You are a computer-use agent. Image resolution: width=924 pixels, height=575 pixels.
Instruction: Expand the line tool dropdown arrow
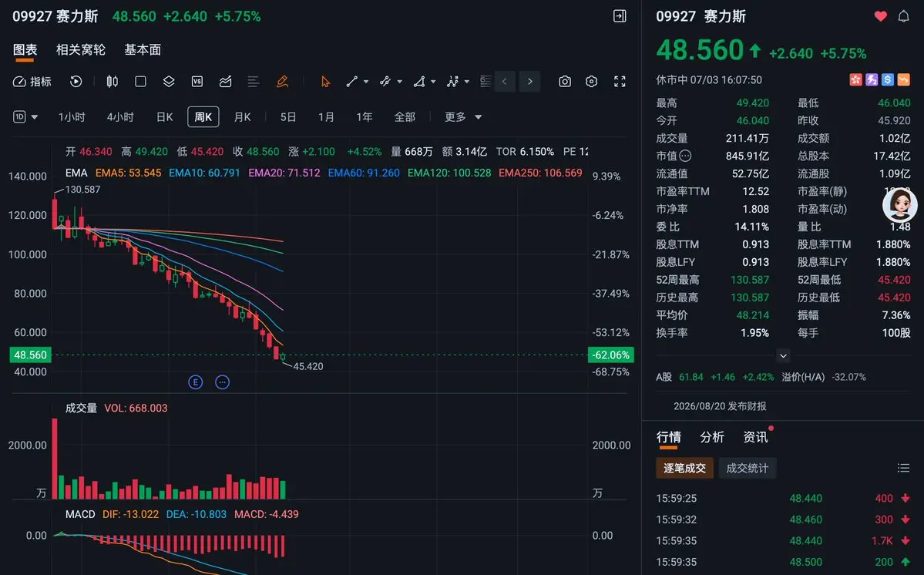tap(366, 82)
